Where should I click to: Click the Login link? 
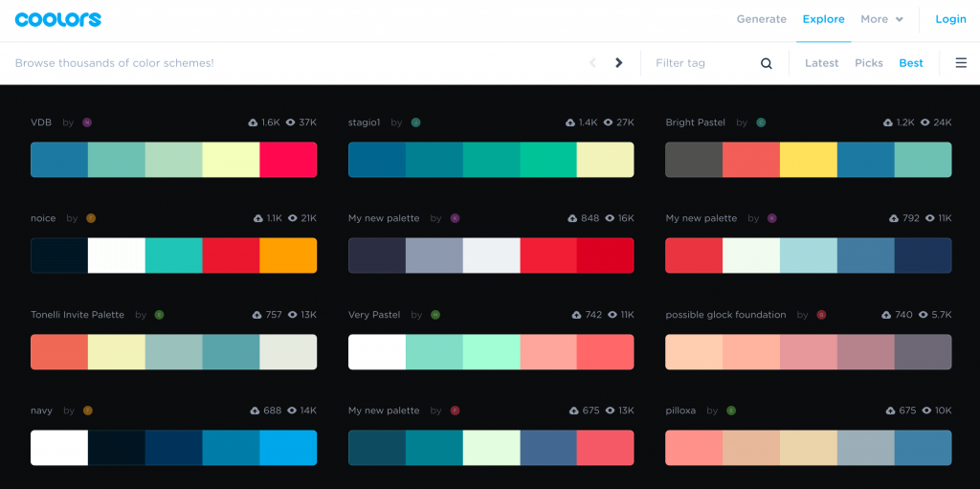coord(950,19)
